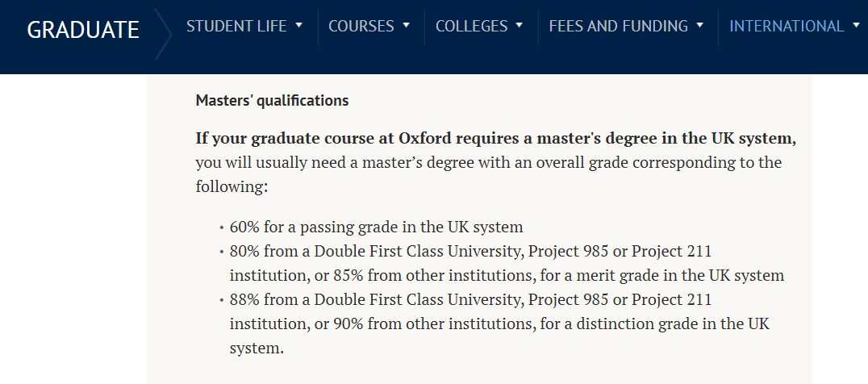The width and height of the screenshot is (868, 384).
Task: Expand the arrow beside COURSES
Action: (406, 25)
